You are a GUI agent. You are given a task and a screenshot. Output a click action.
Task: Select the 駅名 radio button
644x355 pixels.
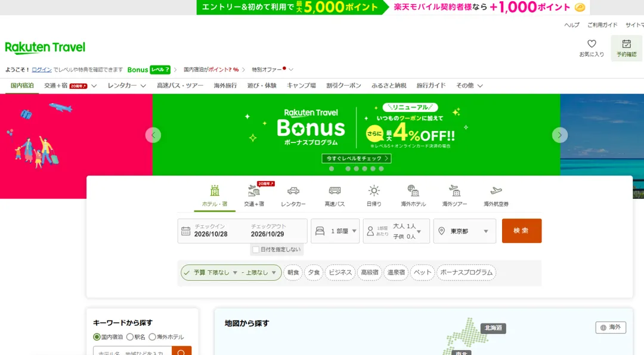(130, 337)
